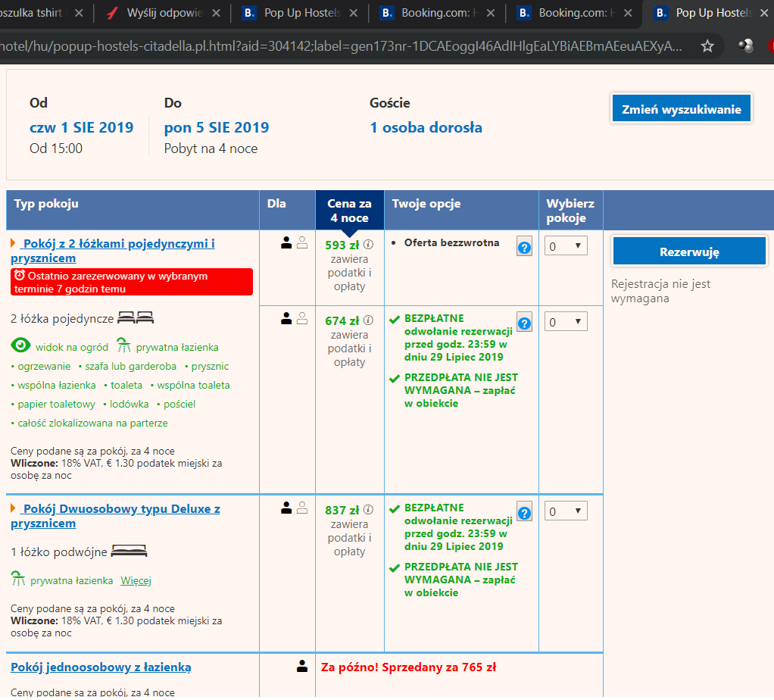Click twin beds icon after 2 łóżka pojedyncze
This screenshot has height=700, width=774.
pos(136,318)
